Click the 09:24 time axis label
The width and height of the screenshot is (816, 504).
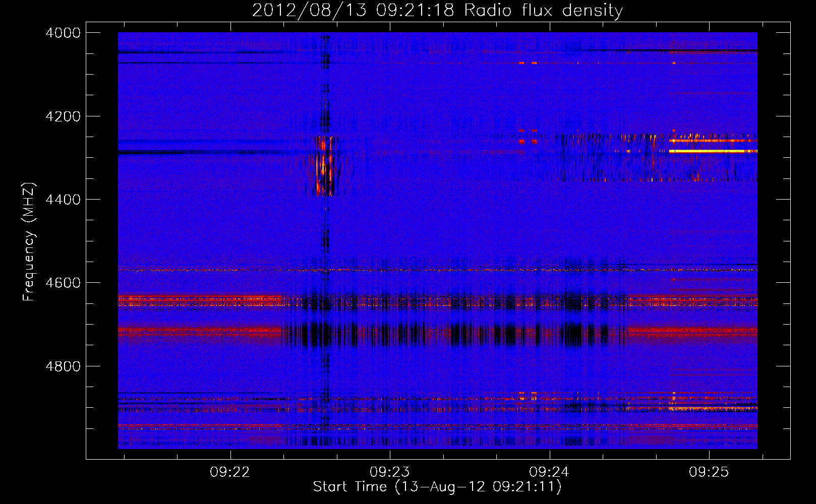click(x=549, y=472)
